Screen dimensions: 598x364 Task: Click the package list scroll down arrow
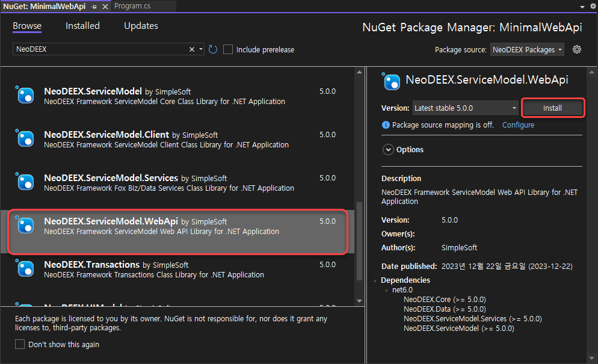pos(359,301)
